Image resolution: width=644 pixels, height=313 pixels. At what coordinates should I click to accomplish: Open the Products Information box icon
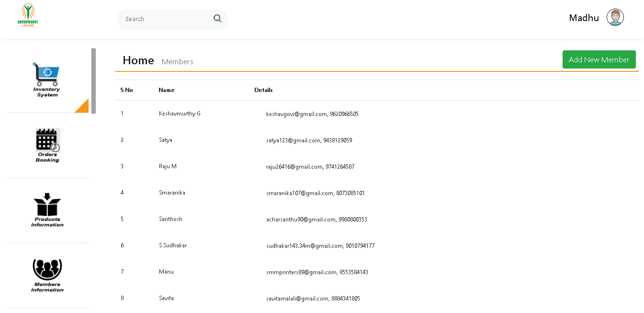pos(47,205)
